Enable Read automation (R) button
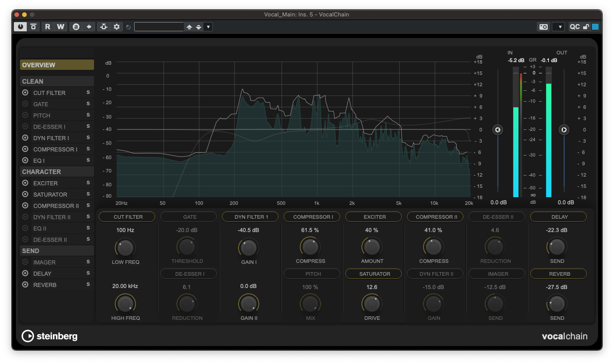The image size is (614, 364). [47, 27]
